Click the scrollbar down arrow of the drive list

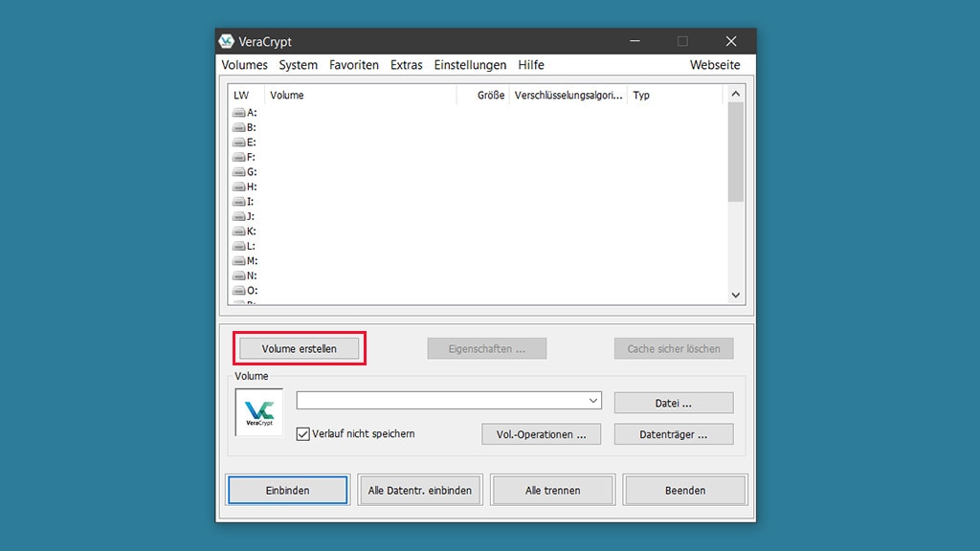735,295
